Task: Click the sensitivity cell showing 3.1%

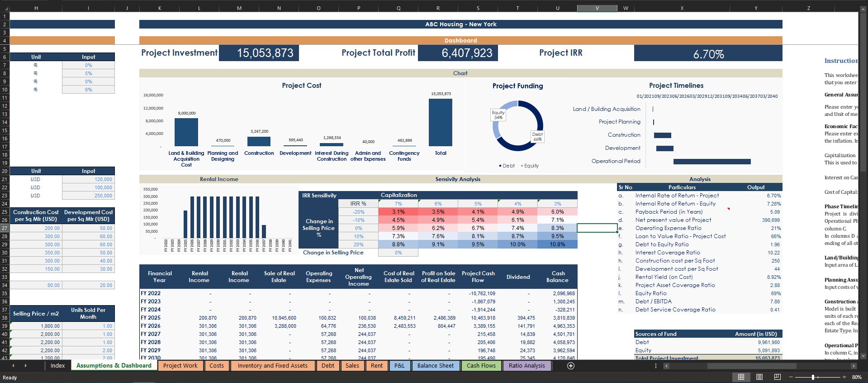Action: click(398, 212)
